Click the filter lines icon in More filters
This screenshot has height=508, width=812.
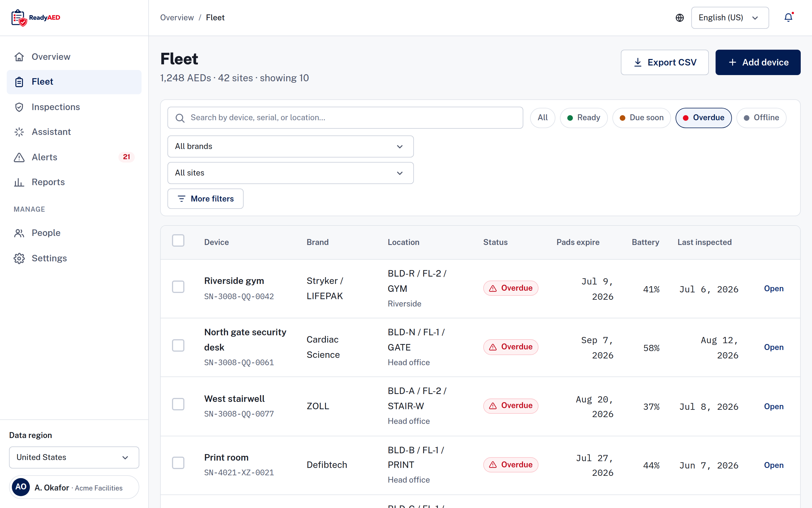pos(182,199)
